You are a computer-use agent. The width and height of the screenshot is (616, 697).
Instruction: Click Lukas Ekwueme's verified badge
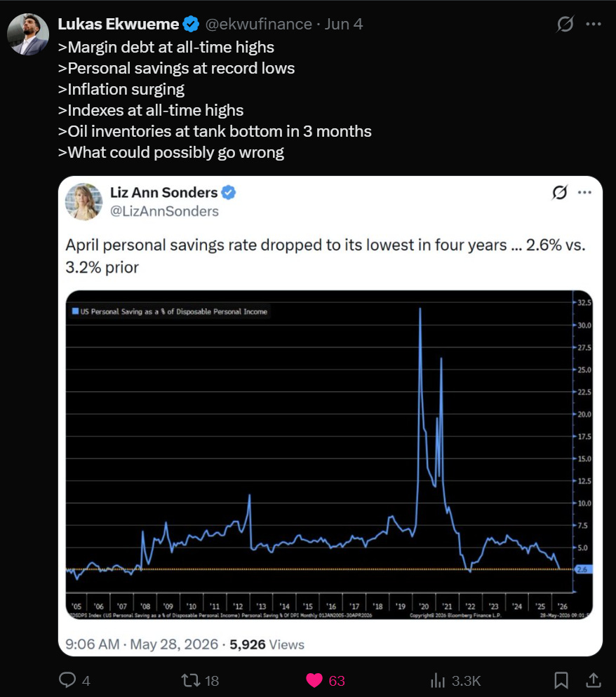[192, 24]
